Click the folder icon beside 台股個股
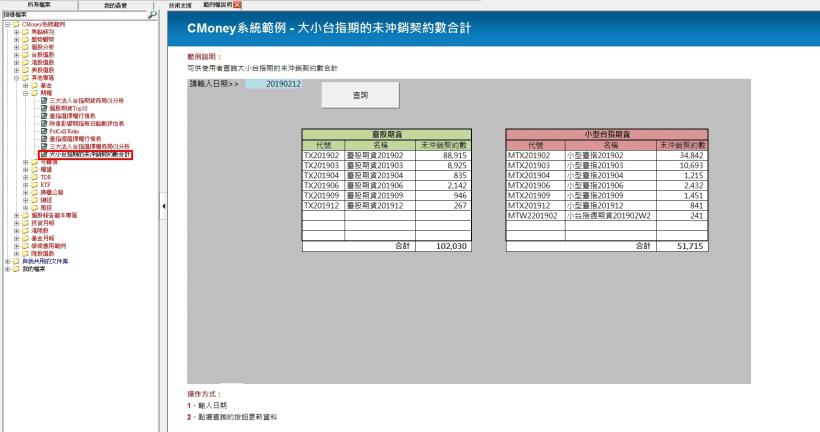 point(26,54)
